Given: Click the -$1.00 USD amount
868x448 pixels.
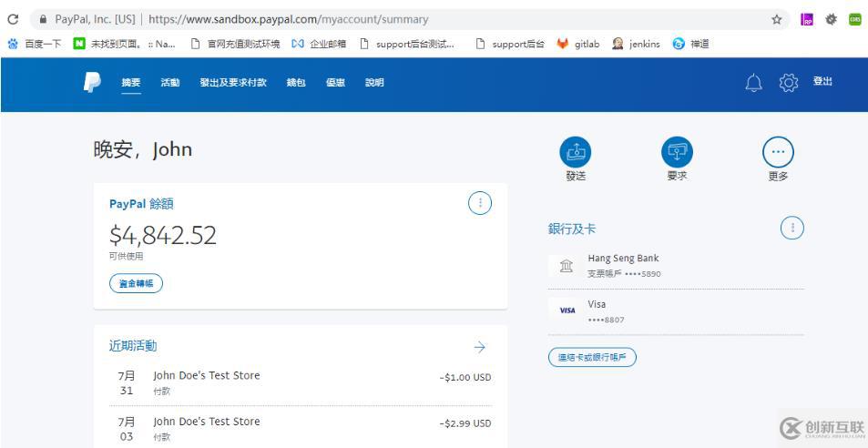Looking at the screenshot, I should coord(465,378).
